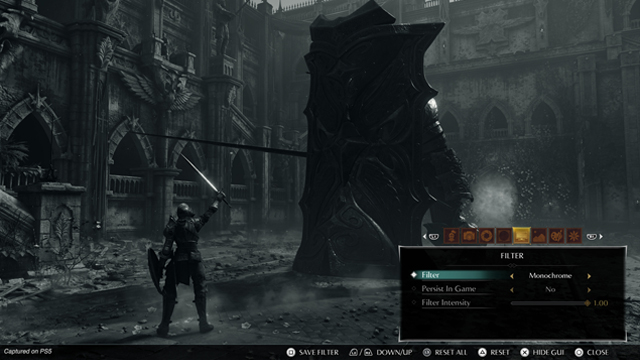Screen dimensions: 640x360
Task: Click the RESET label next to triangle
Action: pyautogui.click(x=500, y=352)
